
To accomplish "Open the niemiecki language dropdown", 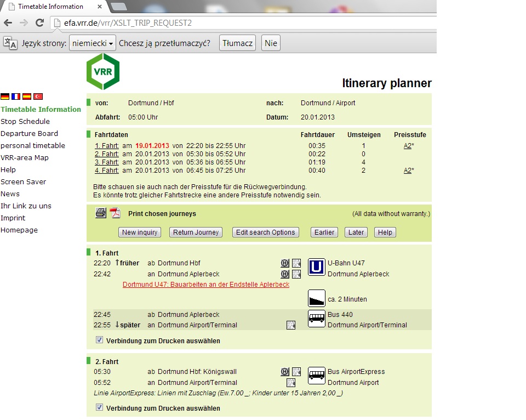I will [93, 43].
